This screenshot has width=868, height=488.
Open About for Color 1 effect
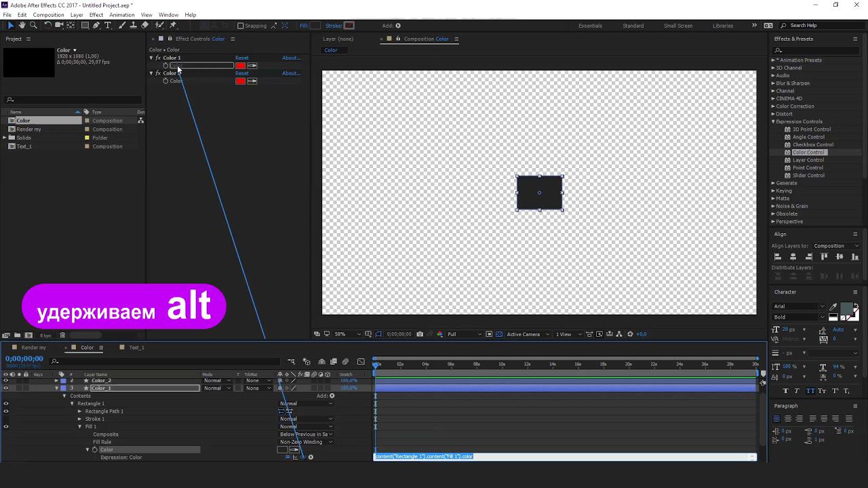(x=291, y=58)
